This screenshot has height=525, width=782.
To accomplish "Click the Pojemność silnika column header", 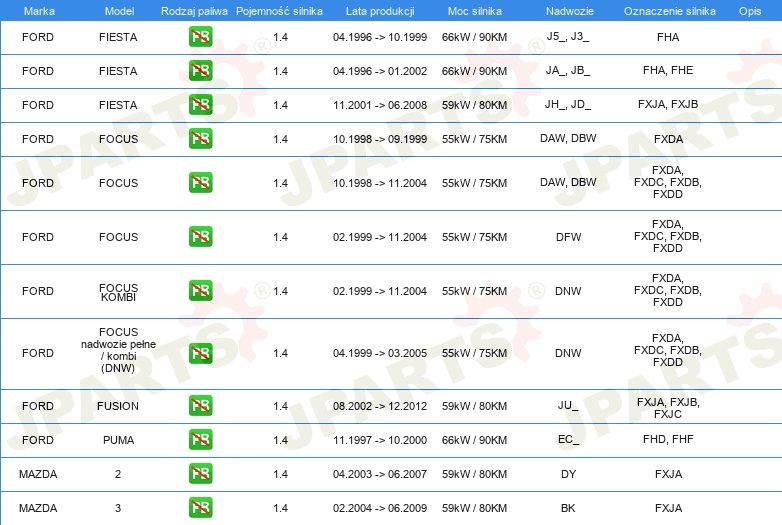I will click(279, 11).
